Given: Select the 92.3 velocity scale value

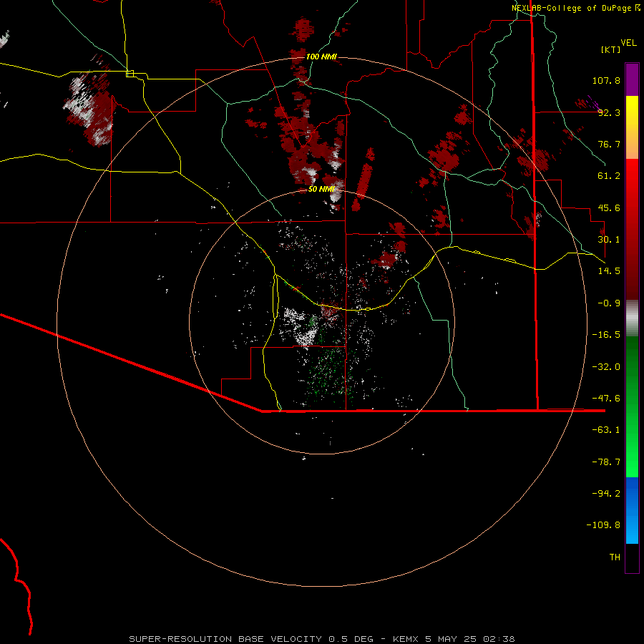Looking at the screenshot, I should pyautogui.click(x=609, y=112).
